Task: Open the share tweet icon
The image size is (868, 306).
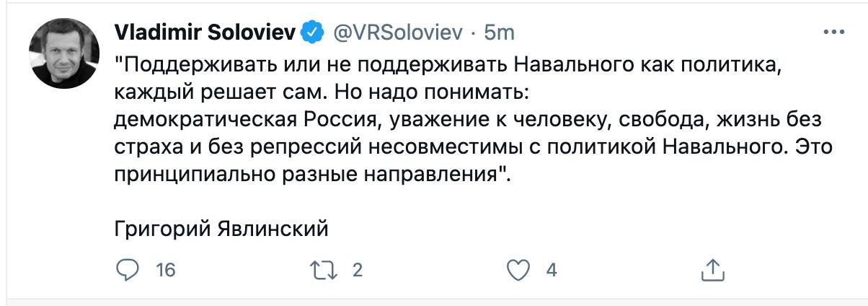Action: coord(712,270)
